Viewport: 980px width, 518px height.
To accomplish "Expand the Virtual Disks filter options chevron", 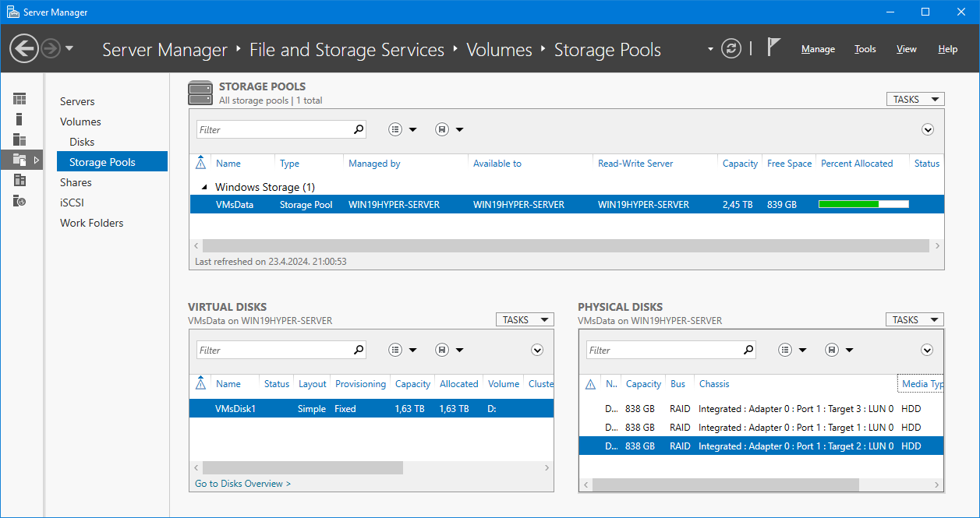I will click(x=537, y=350).
